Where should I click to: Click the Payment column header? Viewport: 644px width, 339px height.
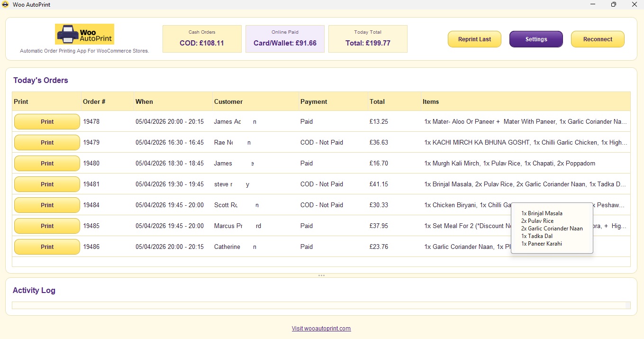(314, 101)
